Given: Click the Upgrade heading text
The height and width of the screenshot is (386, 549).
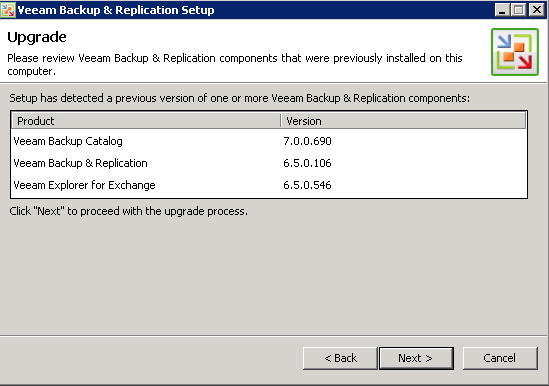Looking at the screenshot, I should (37, 38).
